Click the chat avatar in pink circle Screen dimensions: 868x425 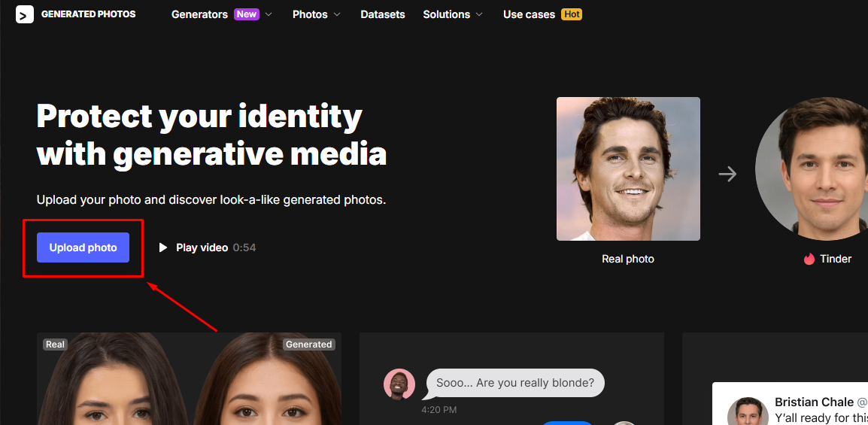pyautogui.click(x=399, y=384)
